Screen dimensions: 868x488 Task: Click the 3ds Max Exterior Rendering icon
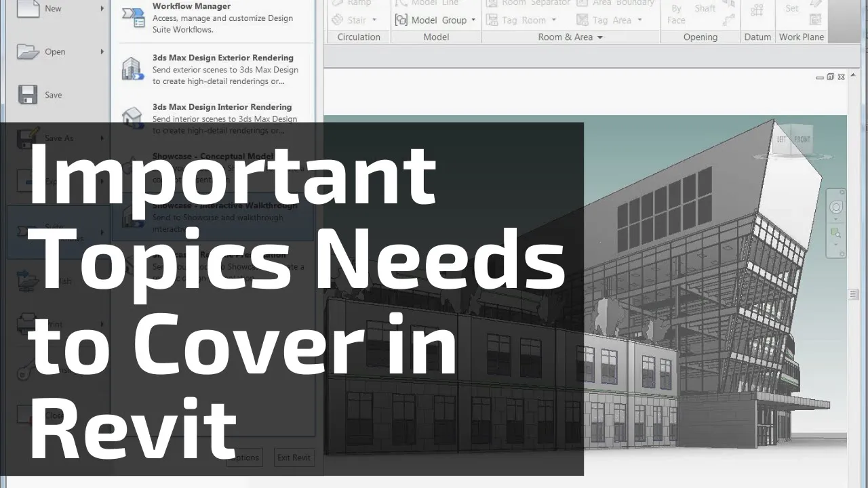click(133, 69)
